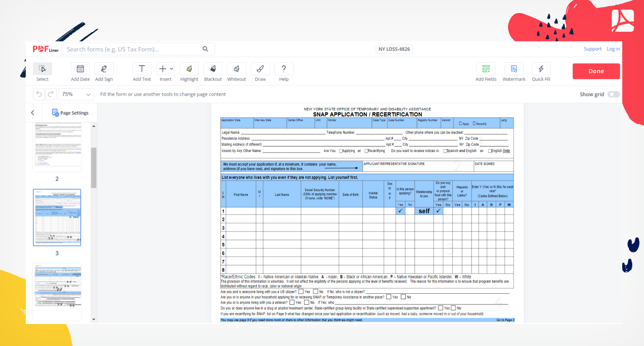Collapse the page thumbnails panel arrow
644x346 pixels.
pyautogui.click(x=33, y=113)
